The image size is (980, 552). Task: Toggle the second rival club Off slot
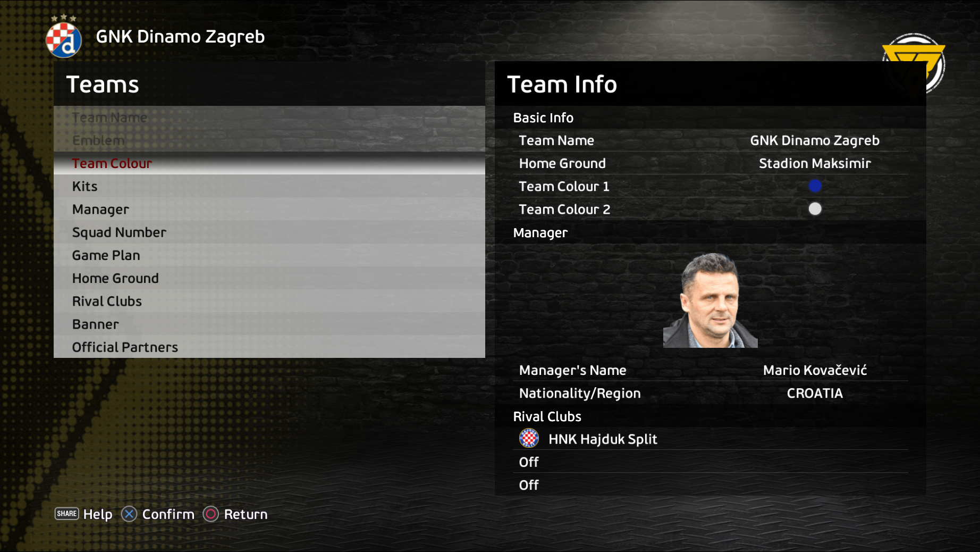click(711, 462)
